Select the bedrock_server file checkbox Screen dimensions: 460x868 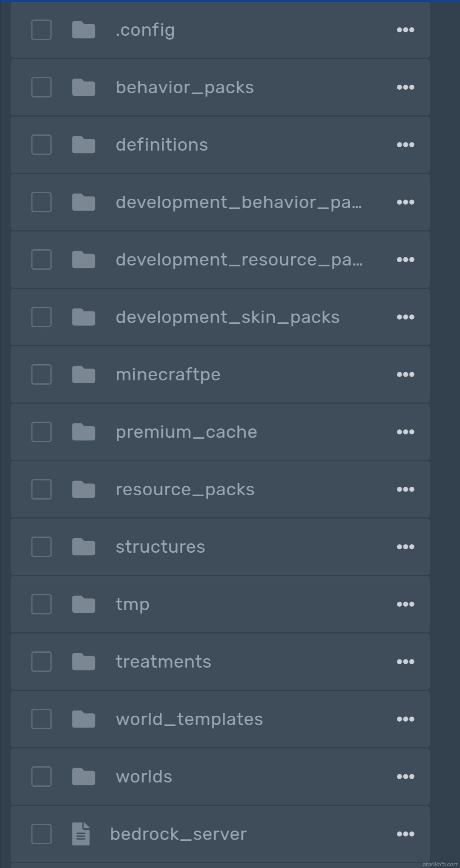[x=41, y=834]
